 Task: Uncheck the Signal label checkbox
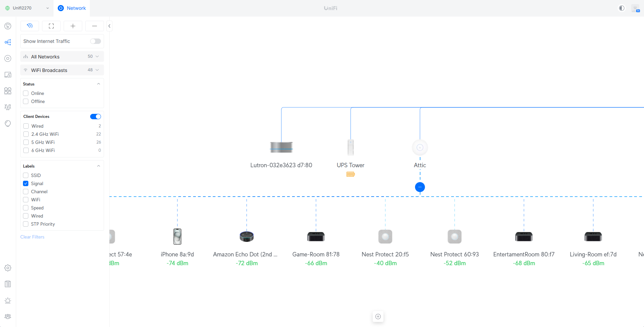point(26,183)
